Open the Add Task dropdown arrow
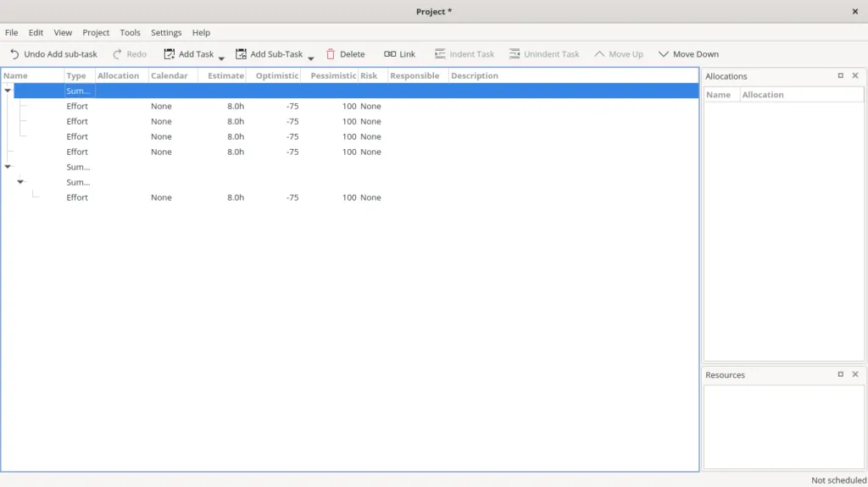The width and height of the screenshot is (868, 487). click(221, 58)
